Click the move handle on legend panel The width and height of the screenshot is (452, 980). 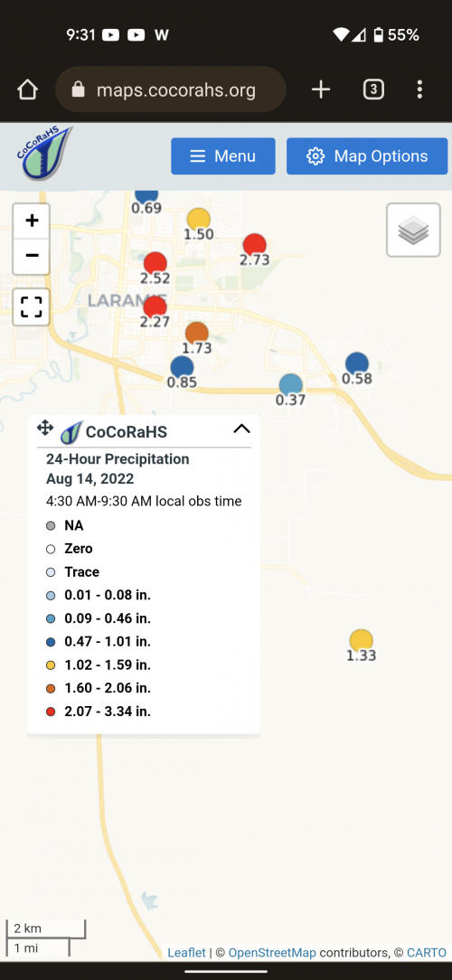tap(45, 429)
